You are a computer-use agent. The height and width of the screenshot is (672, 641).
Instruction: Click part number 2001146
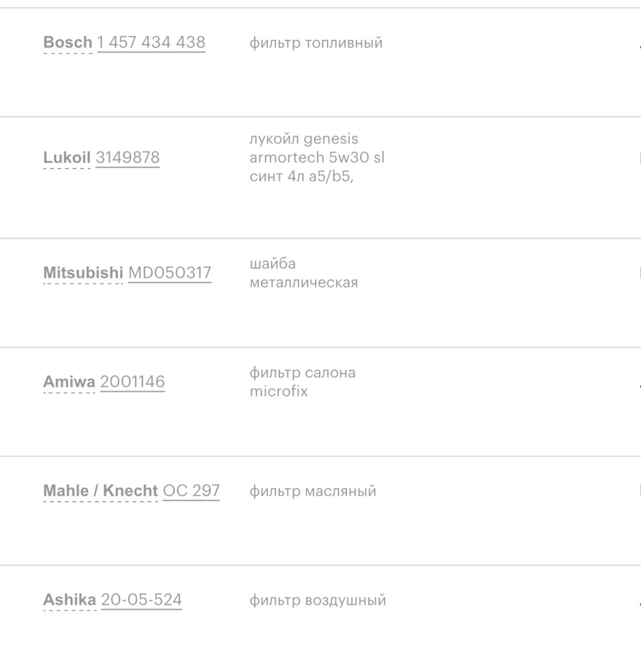[132, 382]
